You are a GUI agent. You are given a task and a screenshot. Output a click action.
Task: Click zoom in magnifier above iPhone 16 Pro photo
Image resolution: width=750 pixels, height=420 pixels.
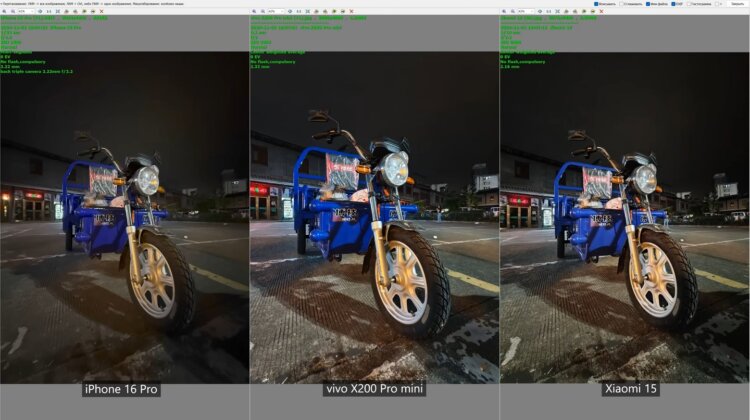point(6,11)
